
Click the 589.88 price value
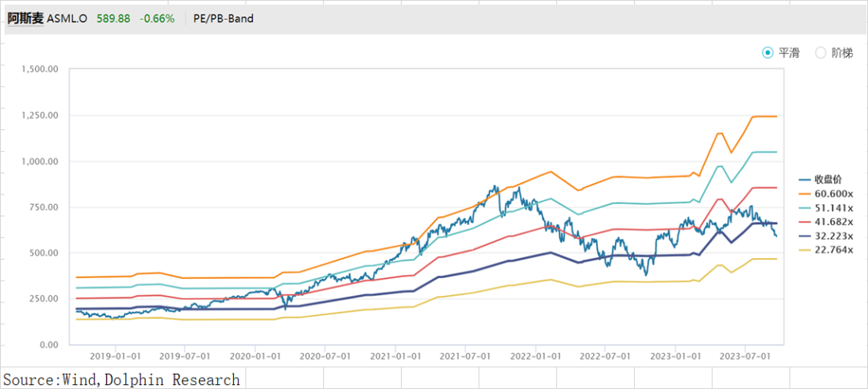[113, 18]
